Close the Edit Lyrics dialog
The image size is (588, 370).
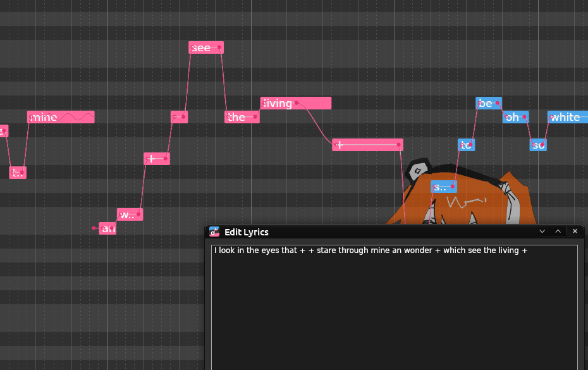pos(575,231)
